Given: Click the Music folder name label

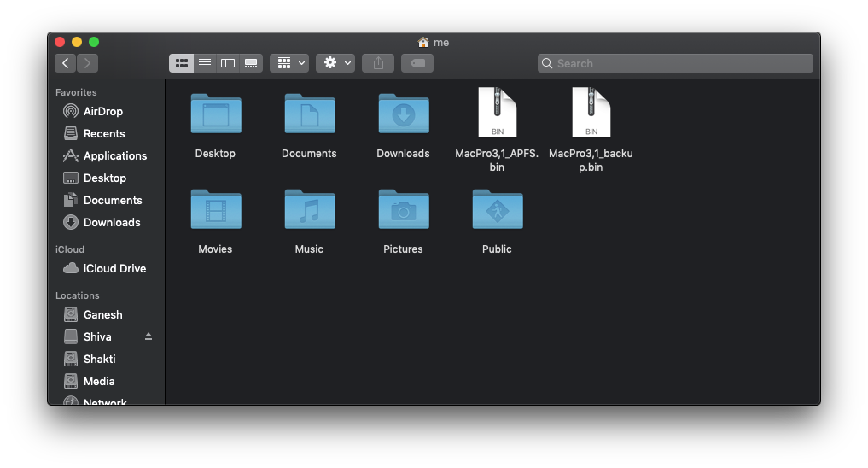Looking at the screenshot, I should pyautogui.click(x=309, y=249).
